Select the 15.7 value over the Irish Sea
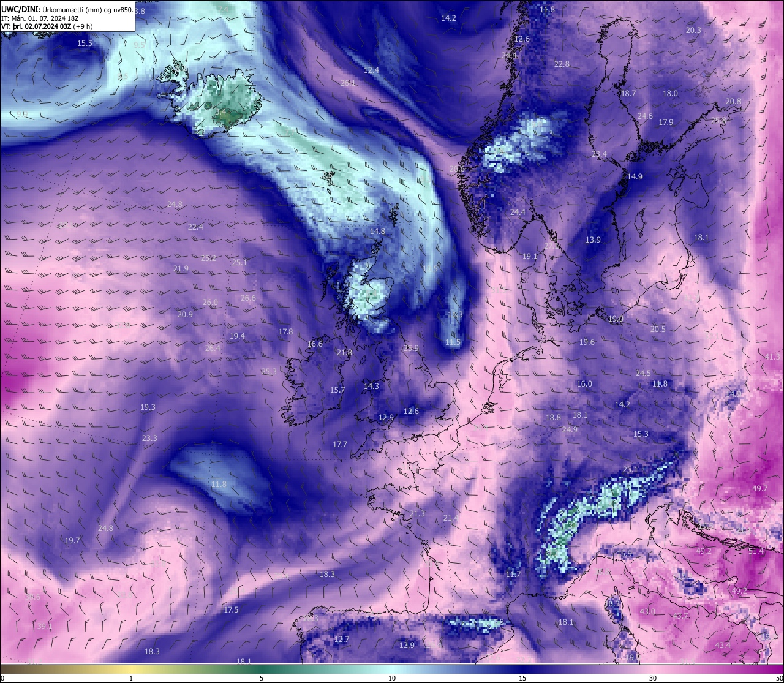The image size is (784, 683). (337, 390)
